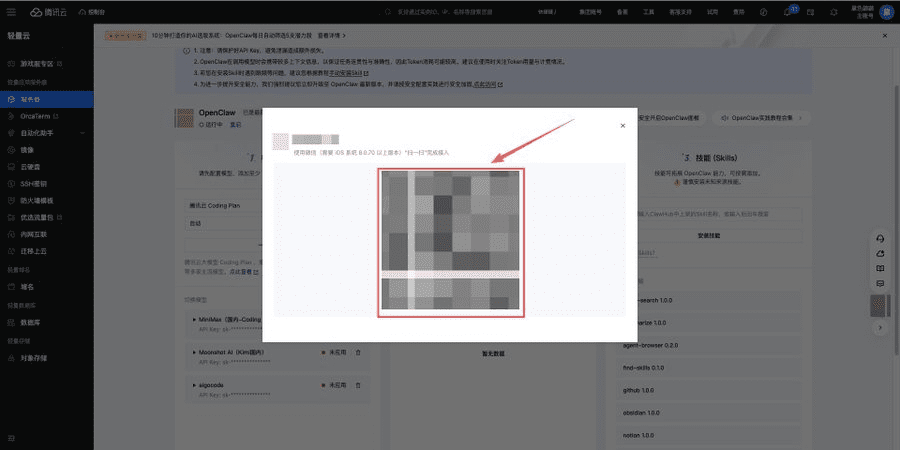
Task: Click the 游戏服专区 sidebar icon
Action: (11, 63)
